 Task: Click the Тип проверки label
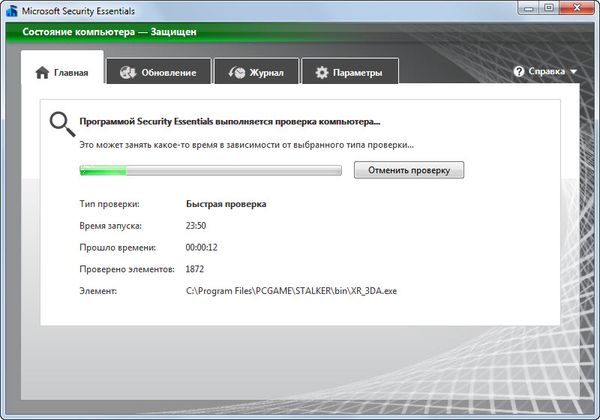click(109, 204)
